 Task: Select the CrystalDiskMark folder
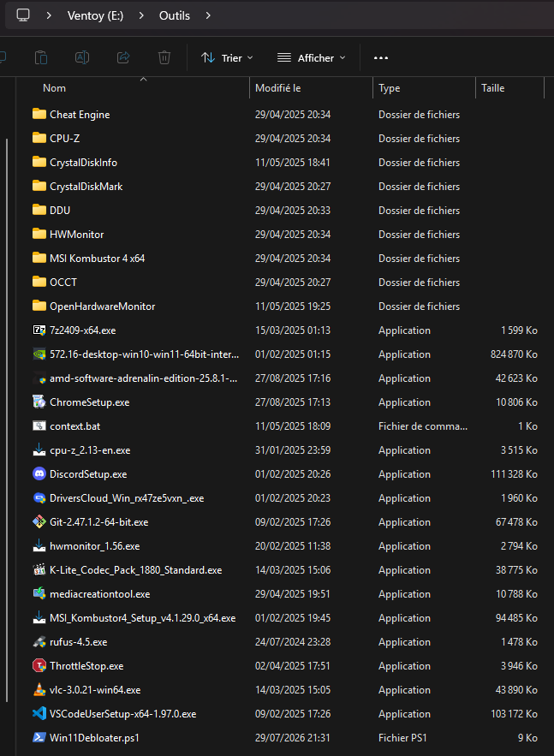pyautogui.click(x=86, y=186)
